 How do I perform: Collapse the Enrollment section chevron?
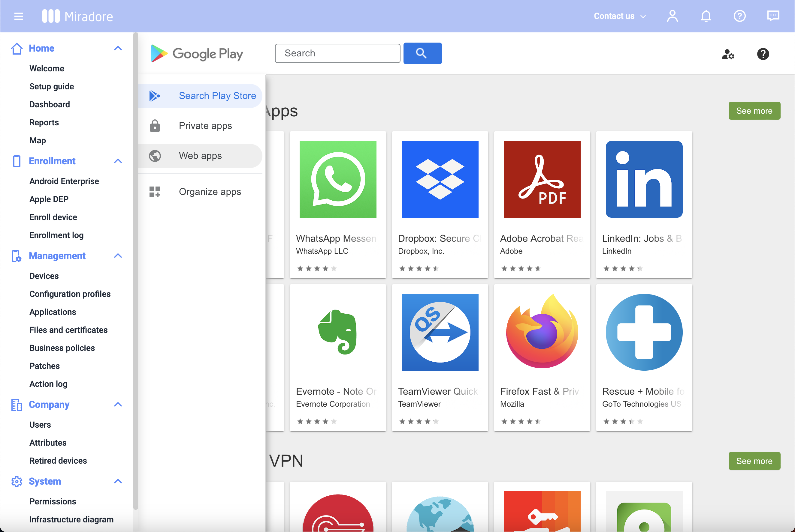118,161
